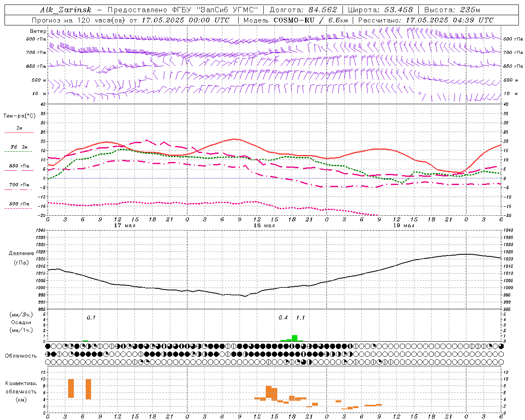This screenshot has height=420, width=525.
Task: Click the Осадки precipitation label
Action: point(21,322)
